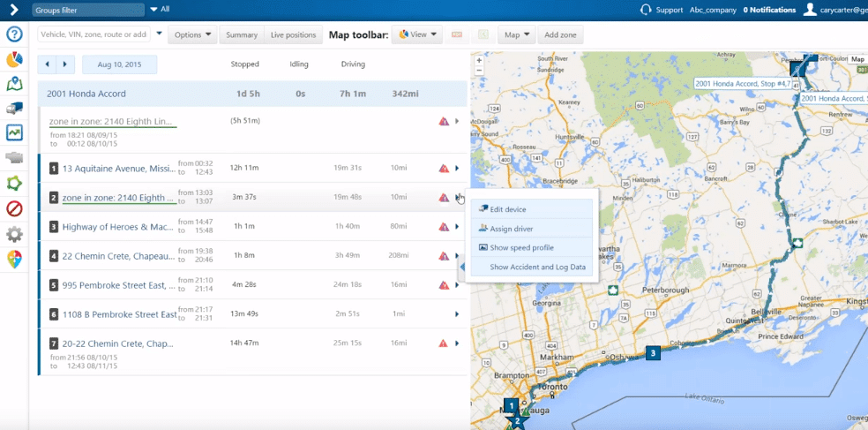Screen dimensions: 868x430
Task: Expand the navigation menu chevron at top-left
Action: point(14,10)
